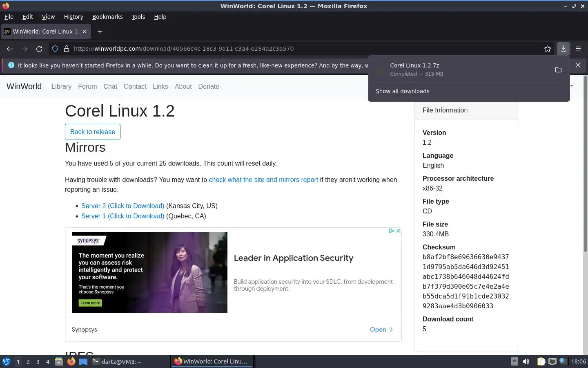The width and height of the screenshot is (588, 368).
Task: Switch to workspace 4
Action: pos(47,361)
